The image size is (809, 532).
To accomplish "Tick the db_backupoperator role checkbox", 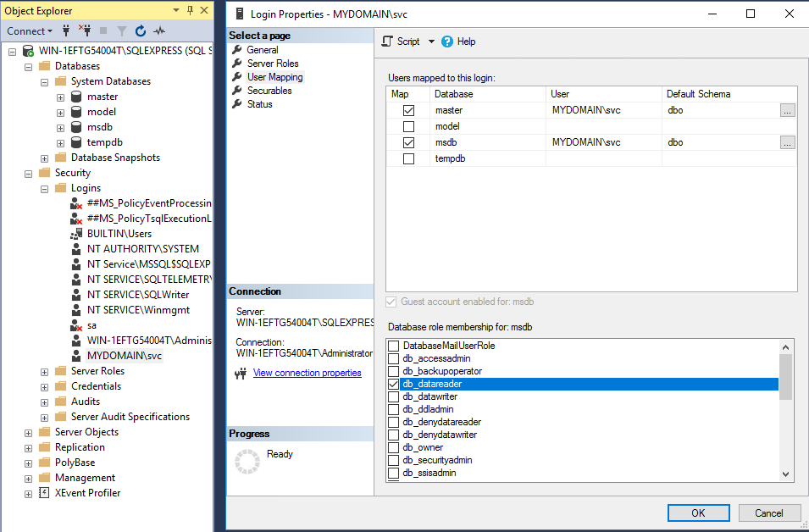I will point(394,371).
